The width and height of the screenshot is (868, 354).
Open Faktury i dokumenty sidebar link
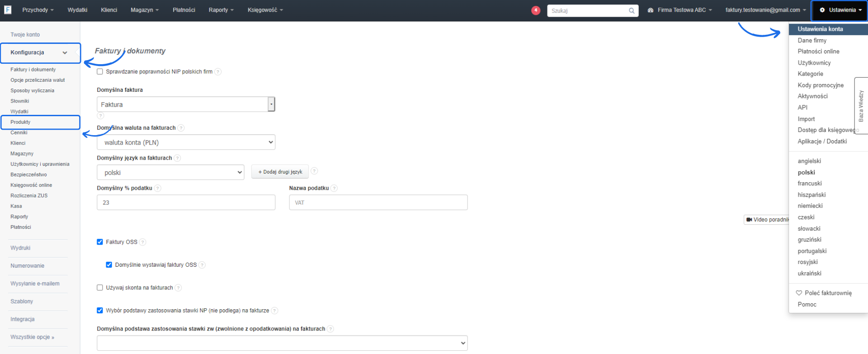click(33, 70)
